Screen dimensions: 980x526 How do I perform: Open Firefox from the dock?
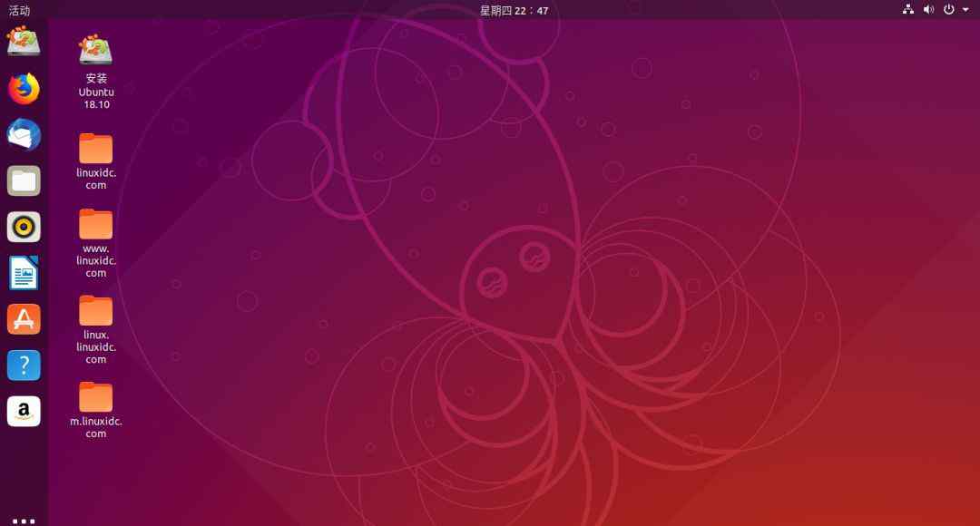pyautogui.click(x=24, y=89)
